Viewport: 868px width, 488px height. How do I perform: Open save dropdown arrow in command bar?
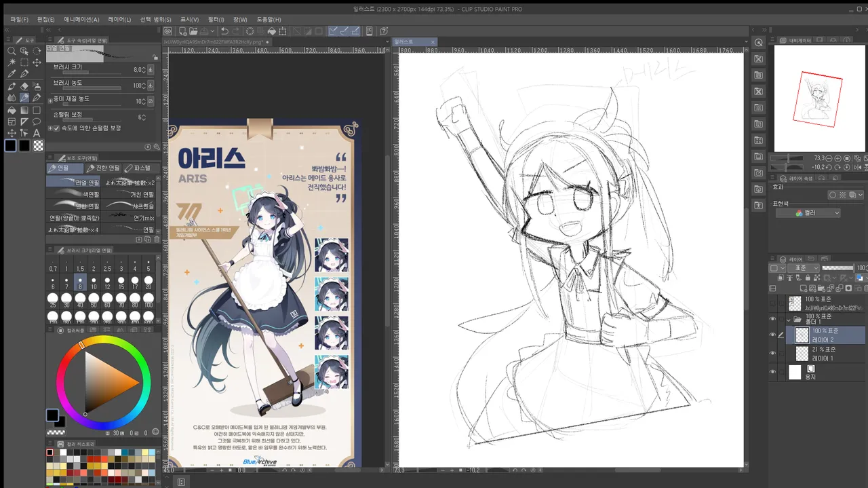click(212, 31)
